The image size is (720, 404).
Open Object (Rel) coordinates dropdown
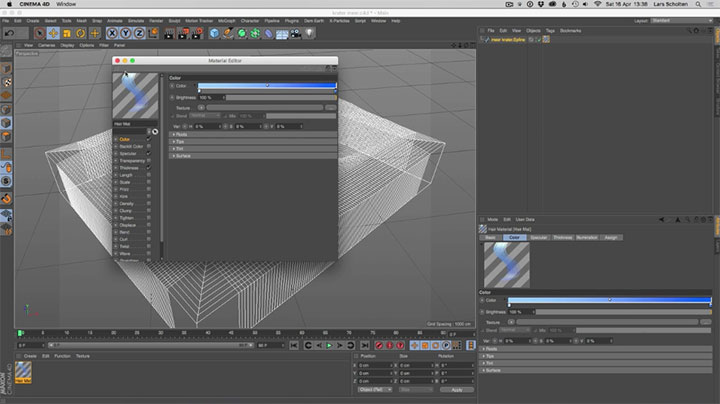[375, 390]
